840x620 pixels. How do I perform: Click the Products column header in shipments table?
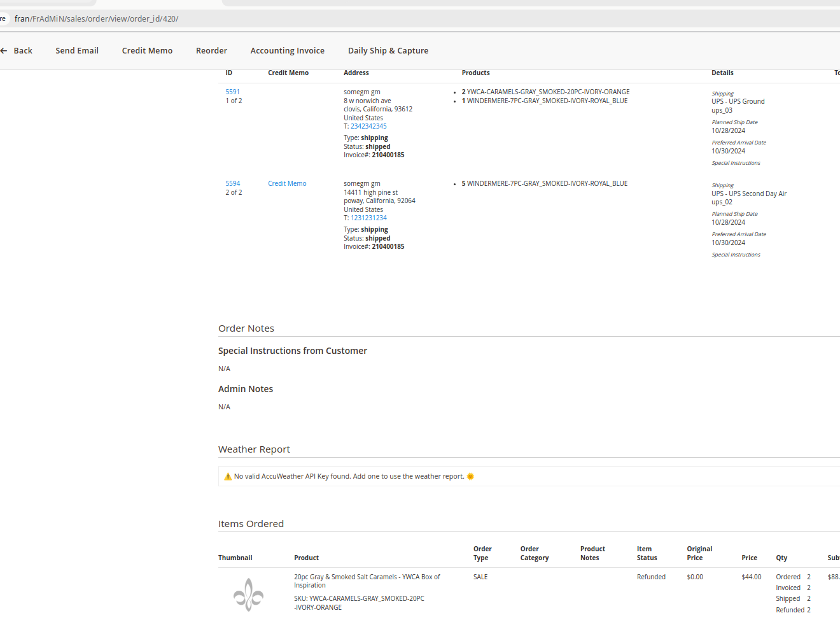coord(475,73)
